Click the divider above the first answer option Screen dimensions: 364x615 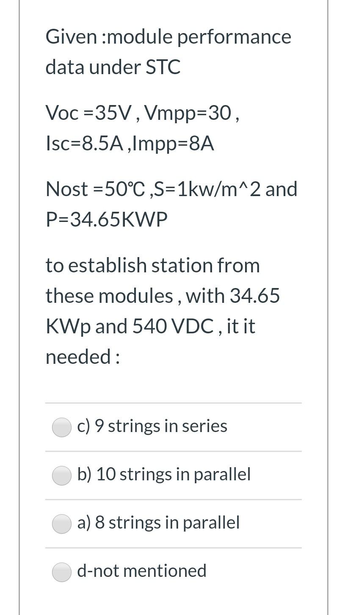174,402
